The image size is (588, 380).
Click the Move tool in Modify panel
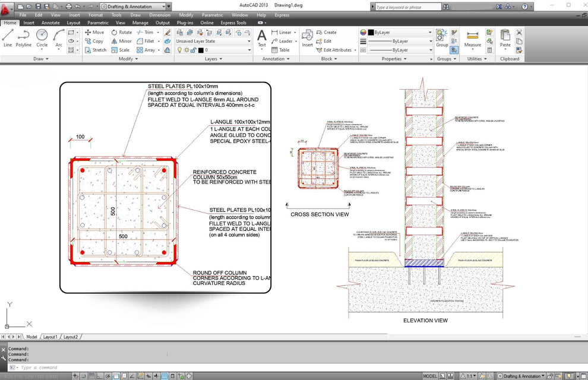94,32
